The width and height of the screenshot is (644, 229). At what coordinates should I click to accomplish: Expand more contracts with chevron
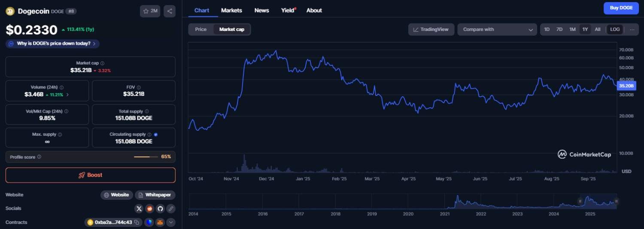point(171,222)
